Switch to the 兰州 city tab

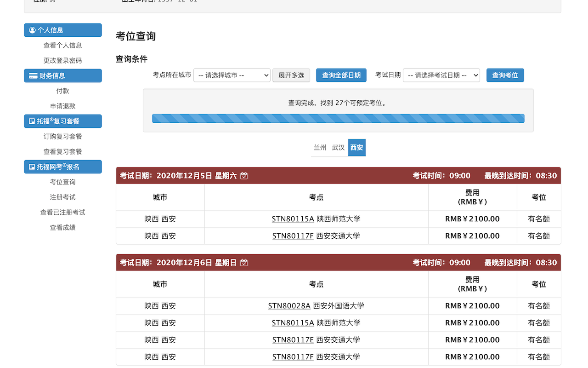click(x=320, y=147)
